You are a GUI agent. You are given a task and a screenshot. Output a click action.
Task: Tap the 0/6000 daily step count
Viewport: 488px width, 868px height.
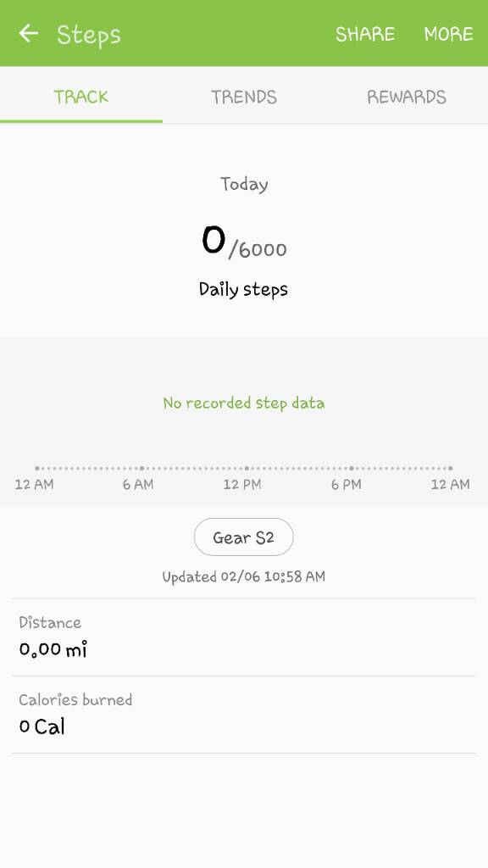click(x=244, y=242)
